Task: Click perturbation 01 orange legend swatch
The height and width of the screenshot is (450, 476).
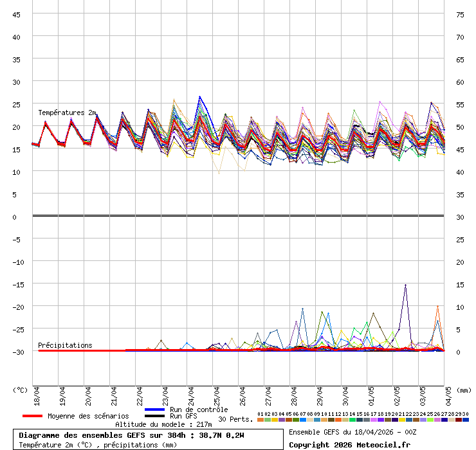Action: [x=261, y=420]
